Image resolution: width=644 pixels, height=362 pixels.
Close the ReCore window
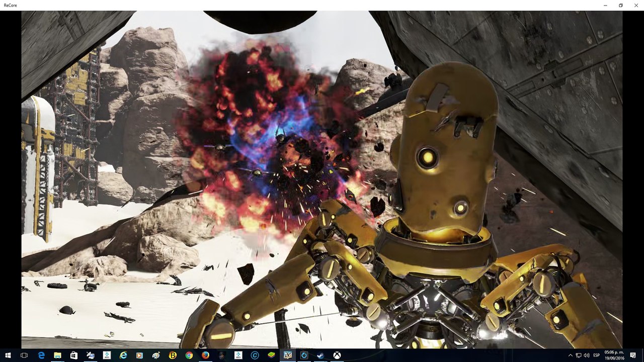(x=636, y=5)
